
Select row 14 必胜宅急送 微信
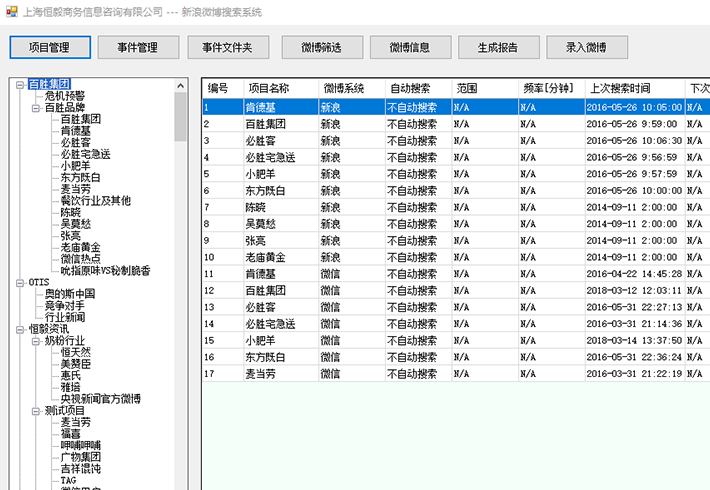point(456,324)
